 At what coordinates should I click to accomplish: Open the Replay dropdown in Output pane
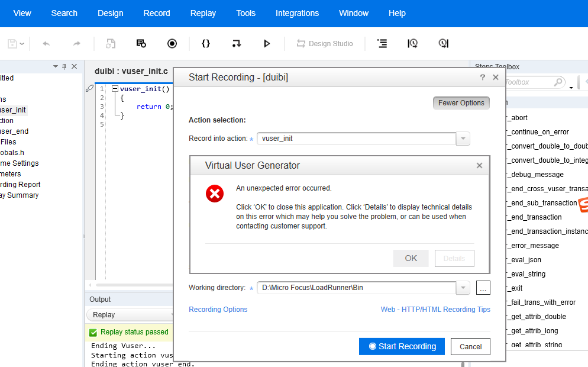click(x=130, y=315)
